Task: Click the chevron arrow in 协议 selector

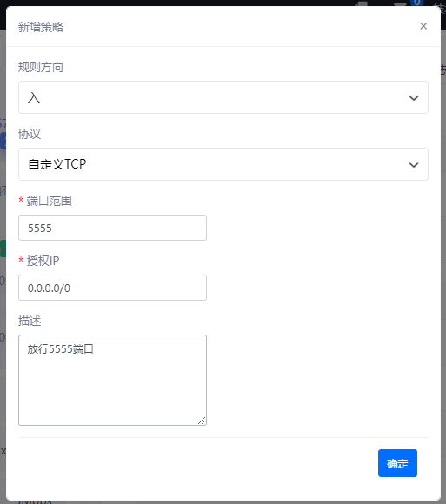Action: 414,165
